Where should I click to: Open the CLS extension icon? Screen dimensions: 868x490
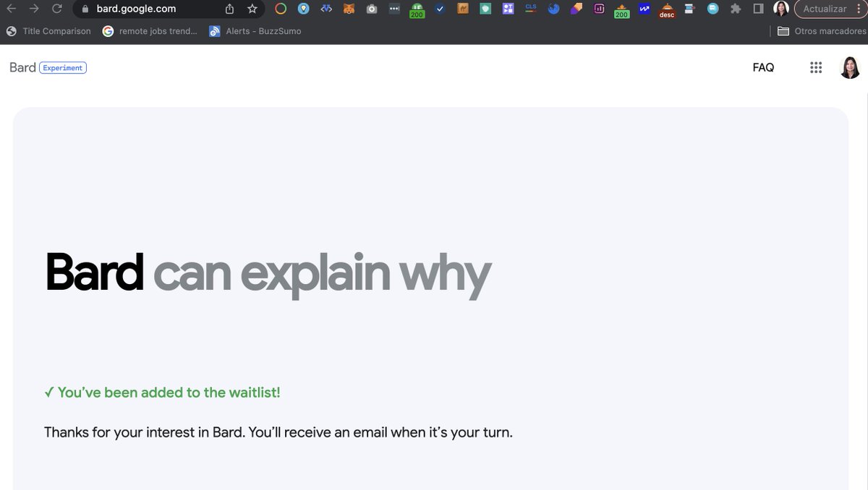pos(531,9)
